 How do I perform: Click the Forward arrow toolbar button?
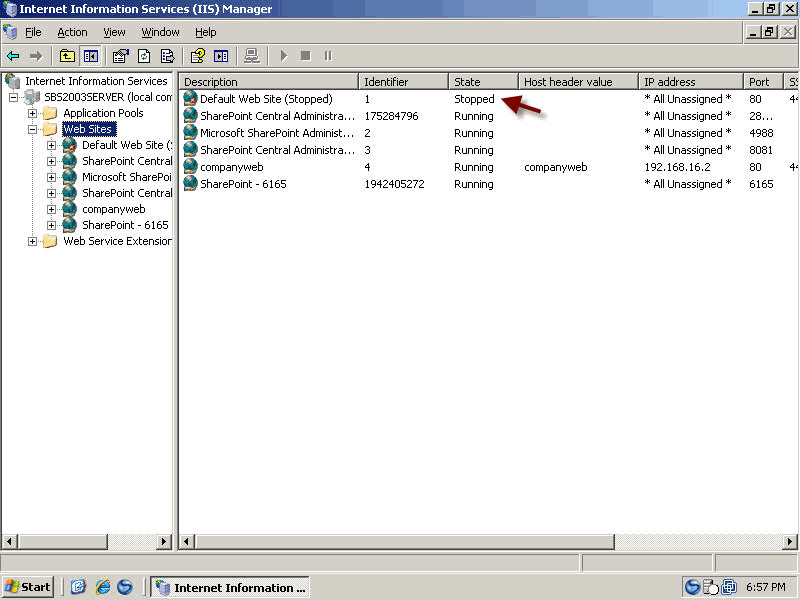pyautogui.click(x=36, y=56)
